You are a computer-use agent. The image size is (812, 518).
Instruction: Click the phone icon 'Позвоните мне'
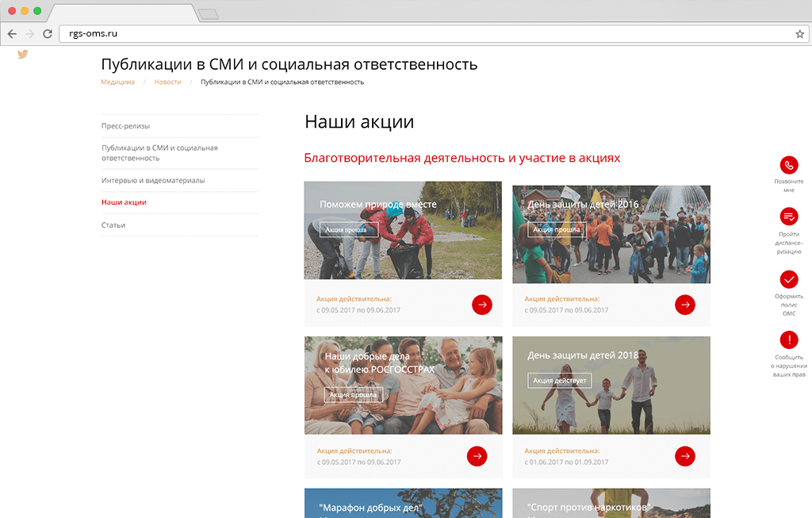tap(789, 165)
